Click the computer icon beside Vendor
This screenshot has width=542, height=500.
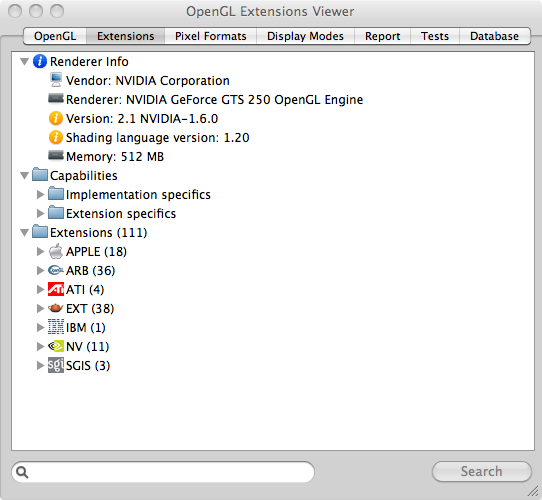tap(56, 80)
